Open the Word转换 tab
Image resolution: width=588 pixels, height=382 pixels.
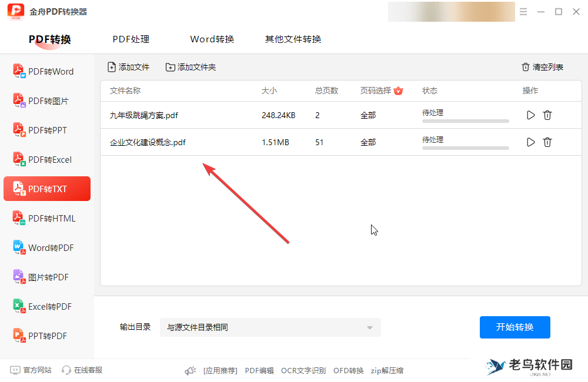(x=212, y=39)
